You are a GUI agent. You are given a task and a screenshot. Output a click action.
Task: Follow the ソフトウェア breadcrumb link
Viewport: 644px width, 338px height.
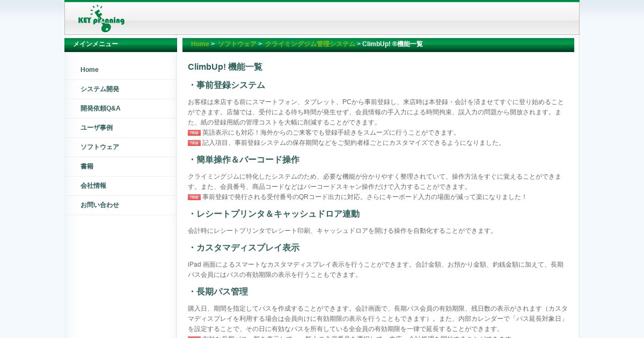(x=237, y=44)
